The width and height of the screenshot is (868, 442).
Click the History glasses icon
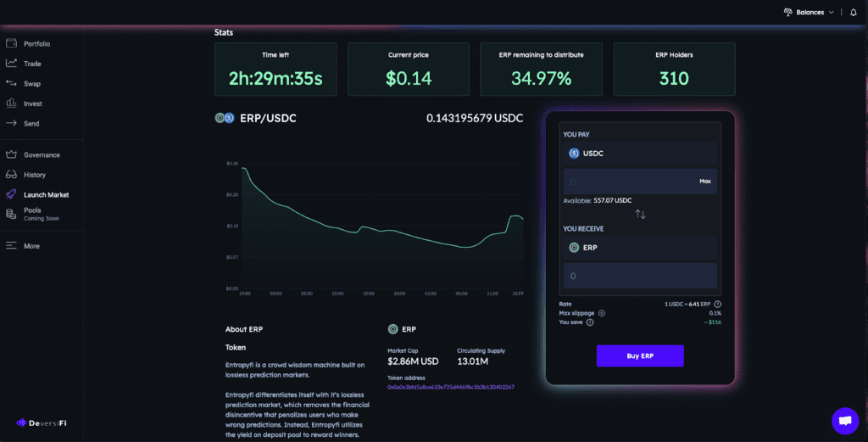tap(11, 175)
